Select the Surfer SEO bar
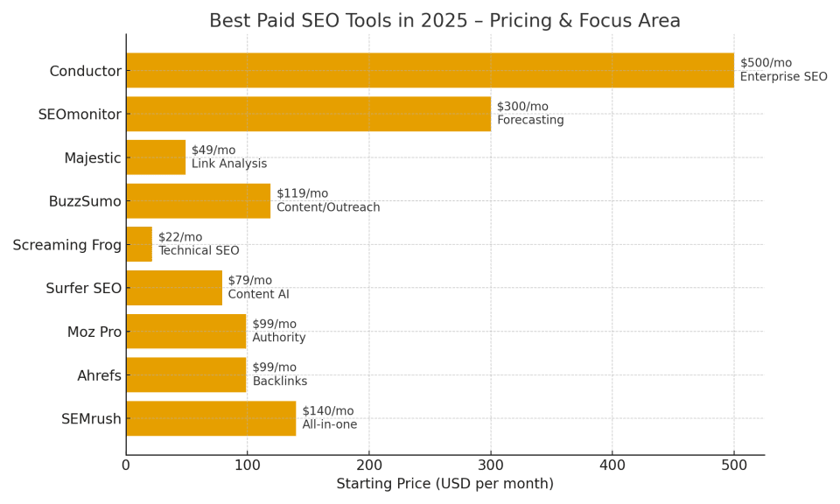840x504 pixels. click(x=174, y=288)
